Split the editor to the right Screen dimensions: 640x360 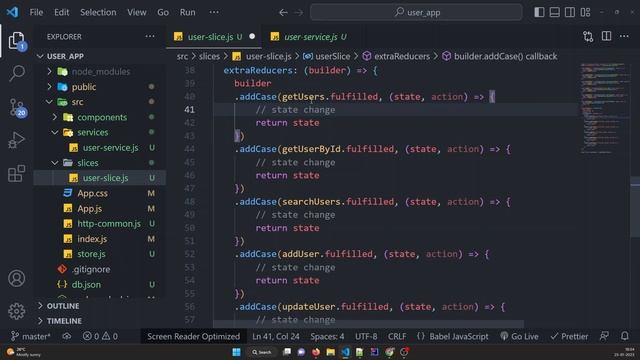pyautogui.click(x=607, y=36)
